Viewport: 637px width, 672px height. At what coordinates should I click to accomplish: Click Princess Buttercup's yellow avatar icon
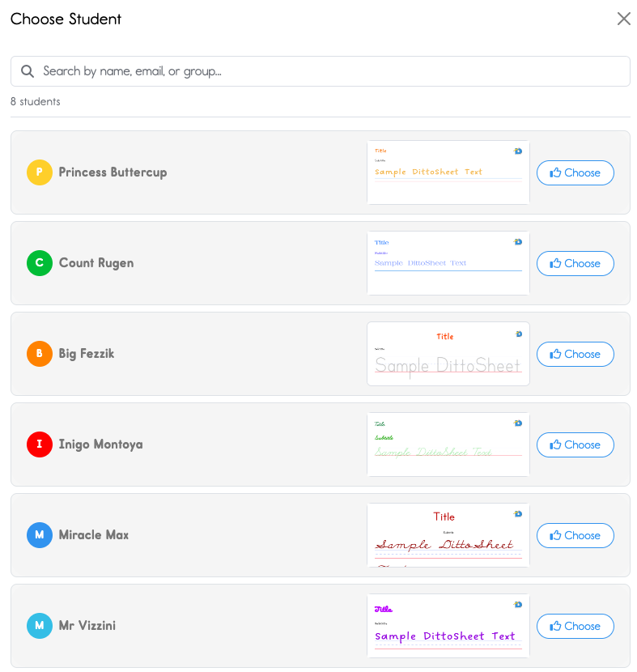click(40, 172)
